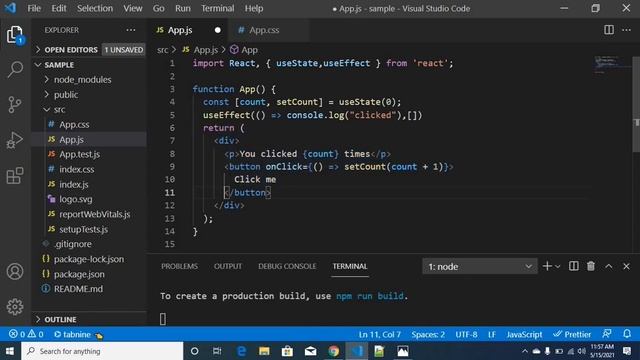The height and width of the screenshot is (360, 640).
Task: Open the Terminal menu
Action: [218, 8]
